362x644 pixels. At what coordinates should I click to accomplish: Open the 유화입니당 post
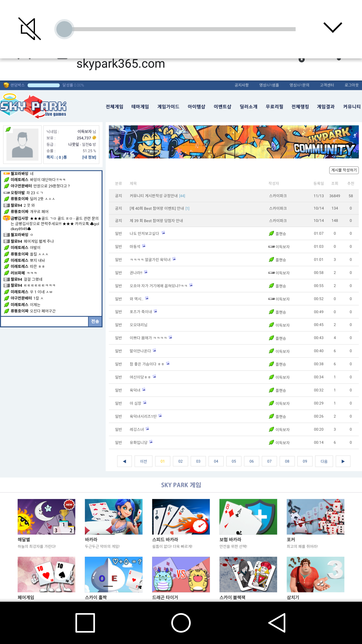[x=139, y=442]
